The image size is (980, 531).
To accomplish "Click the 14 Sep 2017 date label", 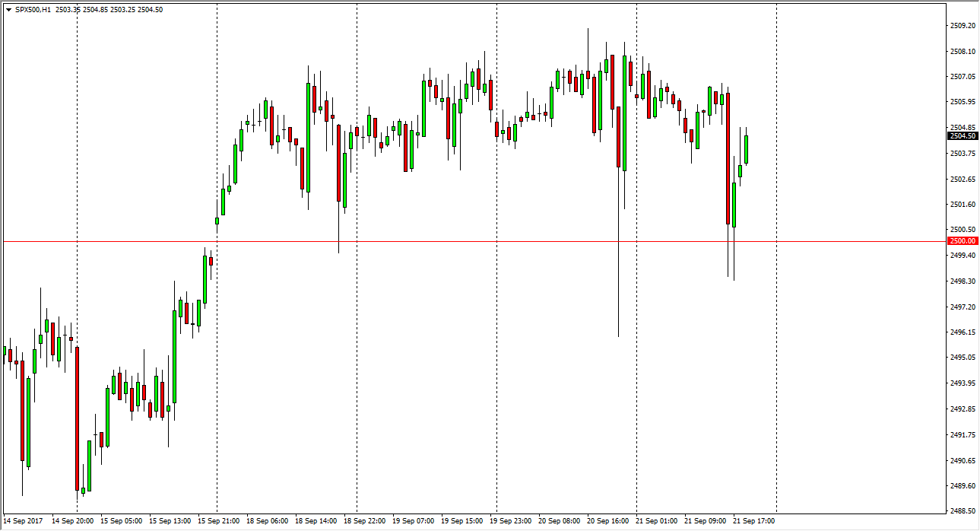I will point(23,521).
